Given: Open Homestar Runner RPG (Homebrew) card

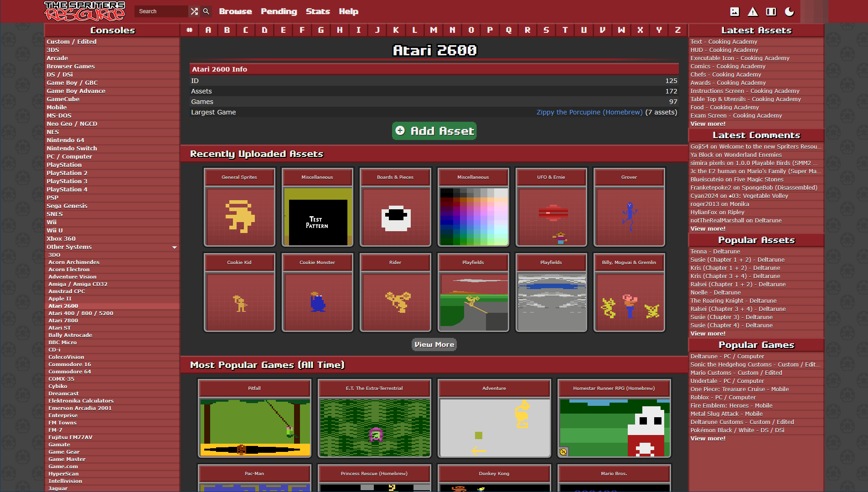Looking at the screenshot, I should (614, 418).
